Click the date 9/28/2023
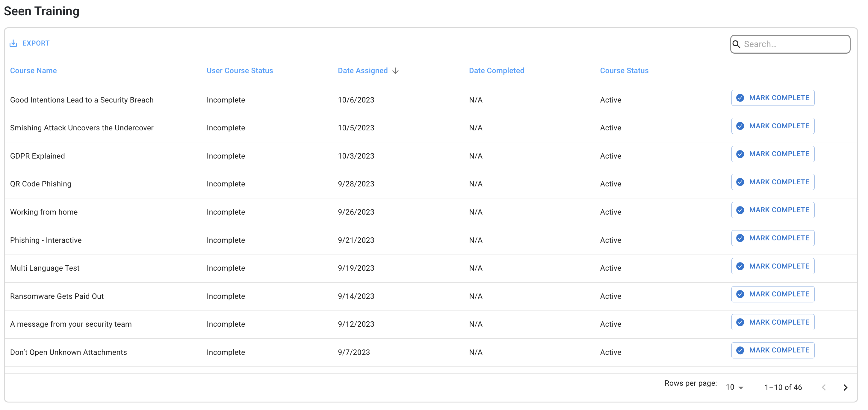The height and width of the screenshot is (410, 868). click(x=356, y=184)
